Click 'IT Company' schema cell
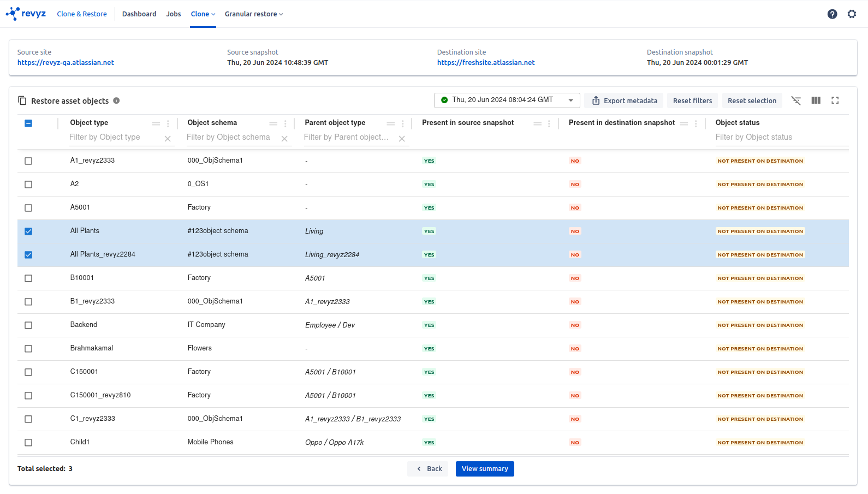The height and width of the screenshot is (494, 868). (x=206, y=325)
